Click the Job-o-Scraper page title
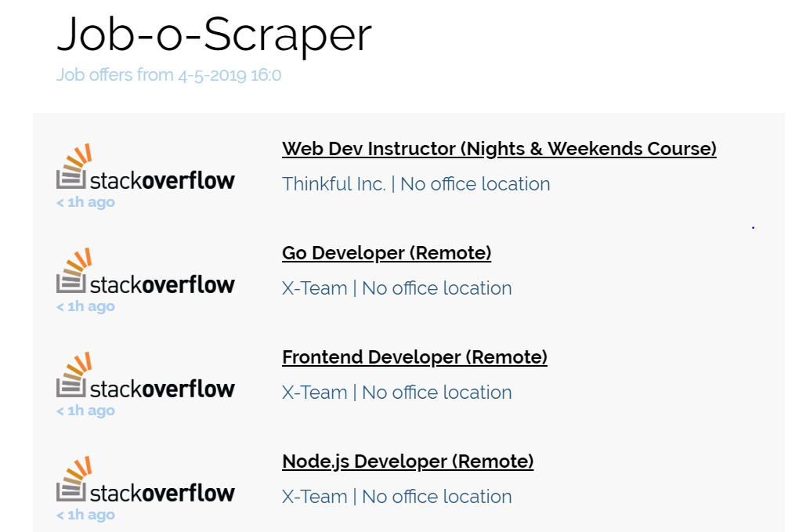The image size is (806, 532). 214,34
